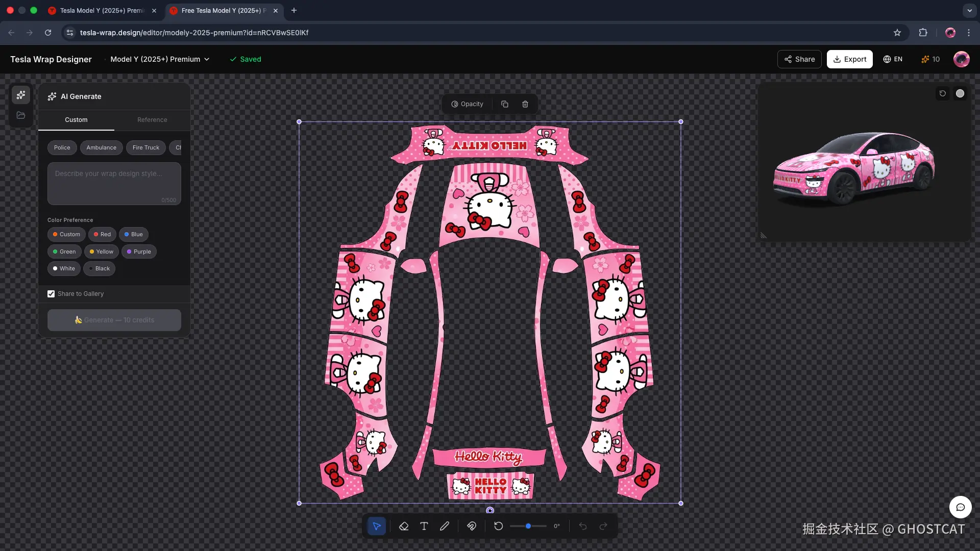Click the wrap design description text box
Screen dimensions: 980x551
pos(114,184)
